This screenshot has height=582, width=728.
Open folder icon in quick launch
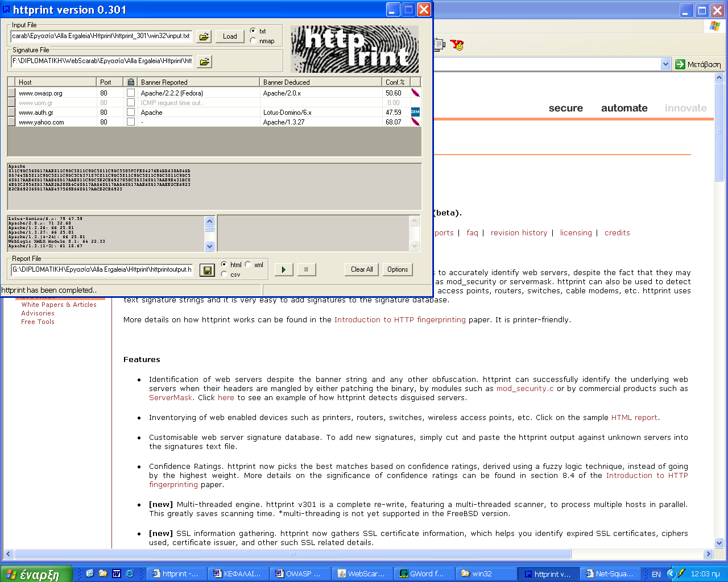point(103,573)
